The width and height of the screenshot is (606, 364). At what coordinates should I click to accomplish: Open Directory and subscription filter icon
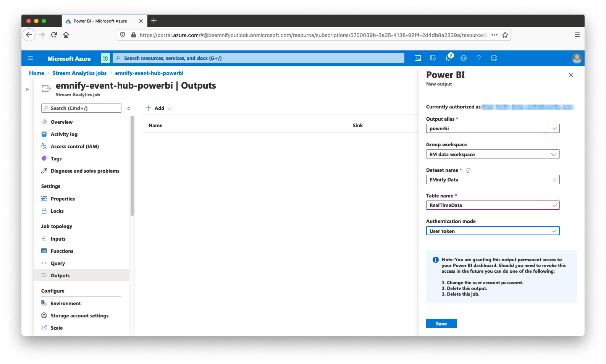[433, 58]
